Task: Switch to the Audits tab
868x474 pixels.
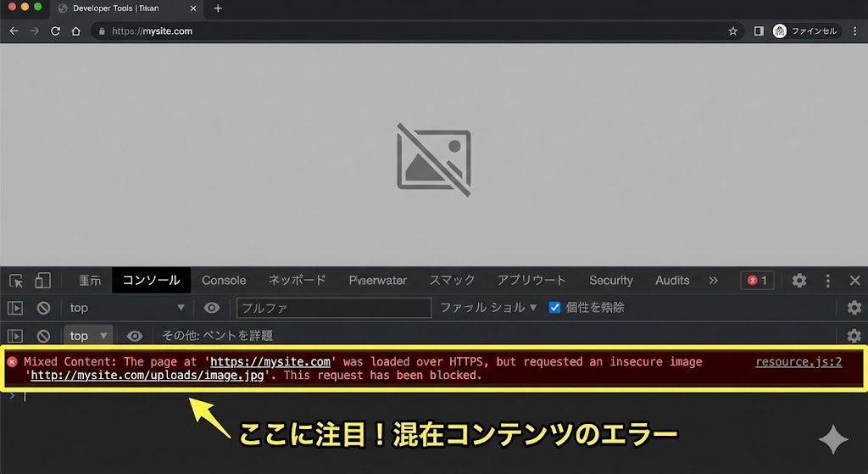Action: tap(672, 280)
